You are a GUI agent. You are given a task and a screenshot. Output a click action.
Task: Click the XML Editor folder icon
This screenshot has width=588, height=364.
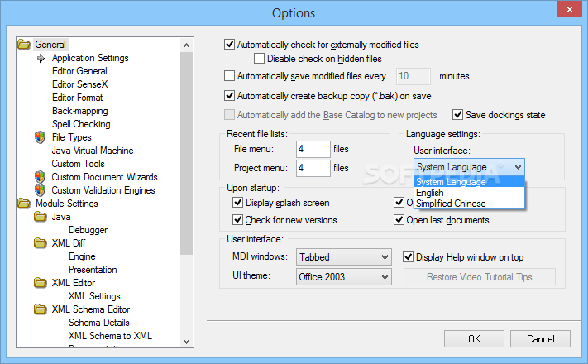click(41, 283)
